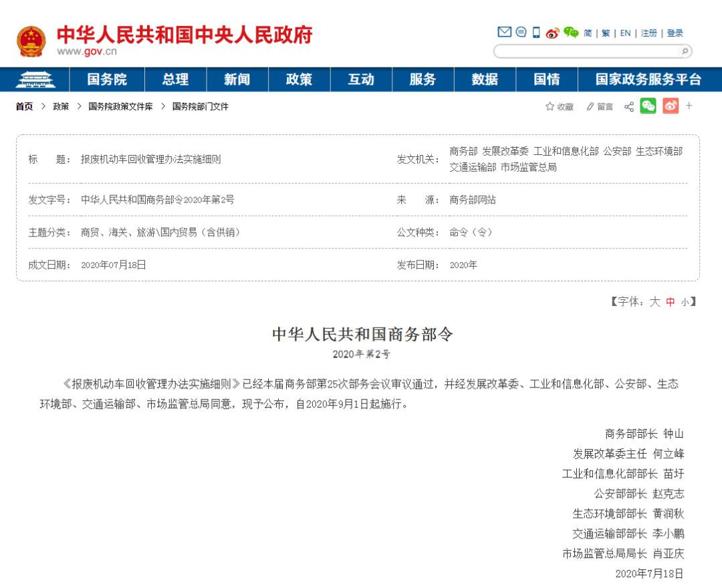Go to 国务院政策文件库 breadcrumb link

(x=120, y=106)
